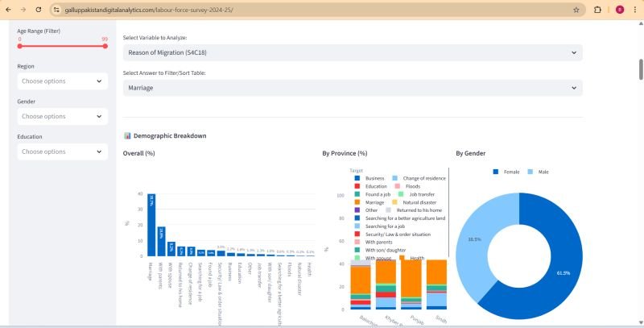Click the Age Range slider's right handle

(105, 46)
